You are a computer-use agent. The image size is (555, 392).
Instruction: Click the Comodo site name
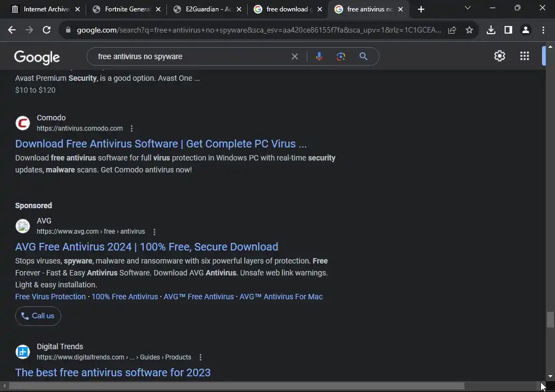click(51, 118)
